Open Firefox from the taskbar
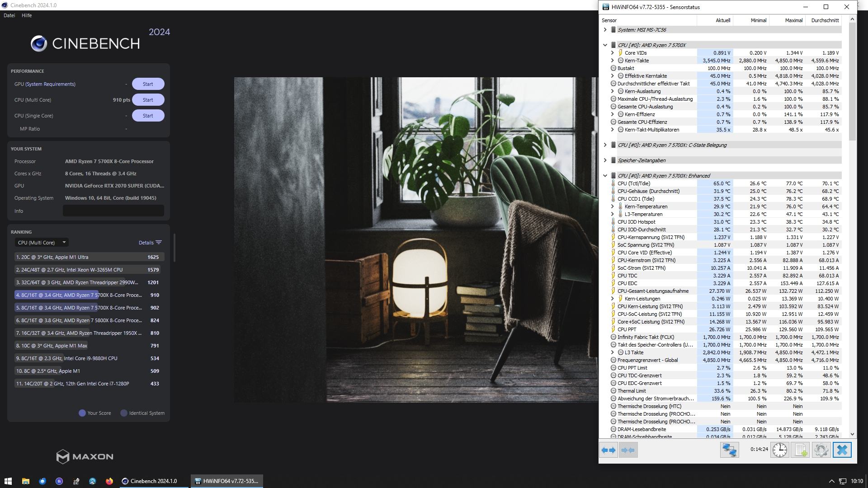Image resolution: width=868 pixels, height=488 pixels. (109, 481)
